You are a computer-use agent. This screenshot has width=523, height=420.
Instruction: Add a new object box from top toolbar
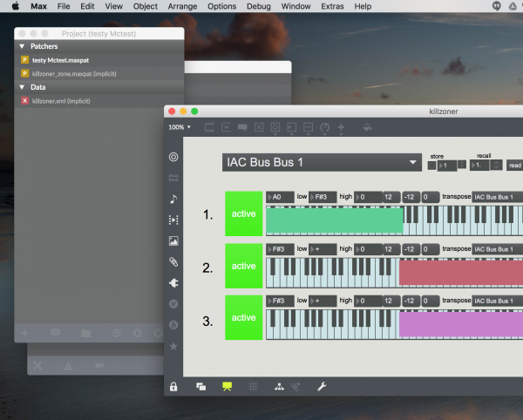coord(209,127)
